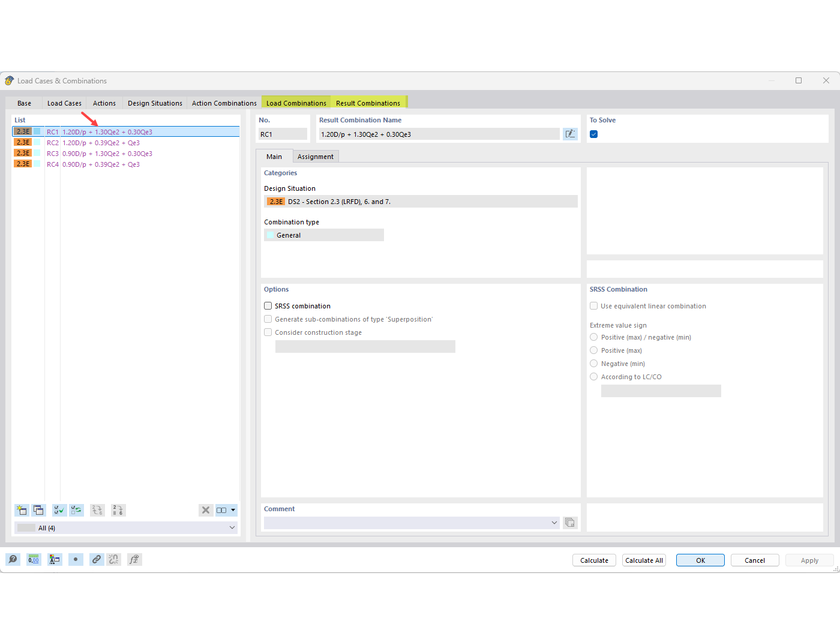Click the Apply button
Viewport: 840px width, 630px height.
coord(809,560)
